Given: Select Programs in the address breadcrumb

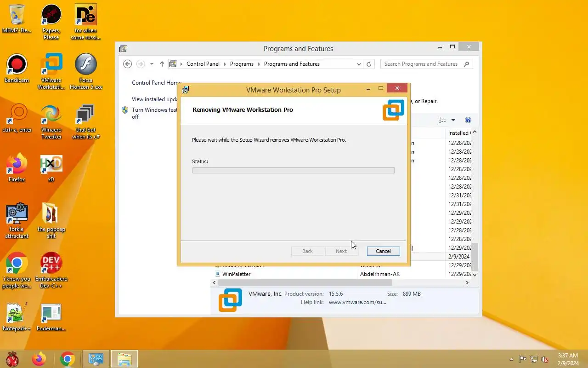Looking at the screenshot, I should point(242,64).
